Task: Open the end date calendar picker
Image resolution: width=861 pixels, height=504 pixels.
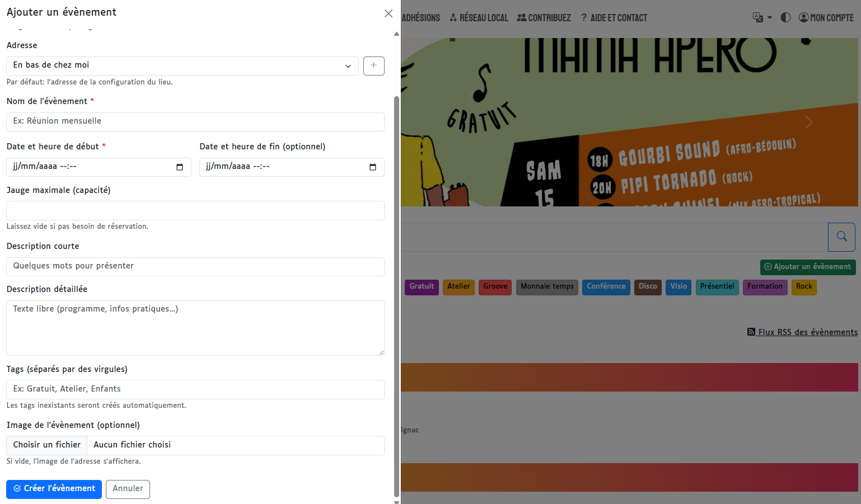Action: click(373, 167)
